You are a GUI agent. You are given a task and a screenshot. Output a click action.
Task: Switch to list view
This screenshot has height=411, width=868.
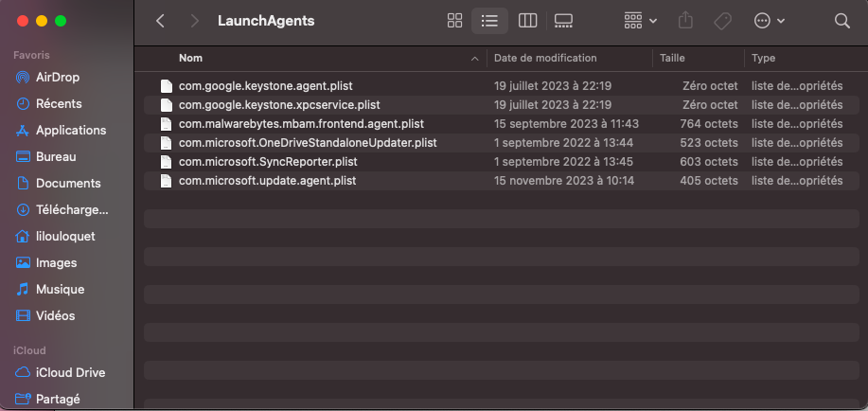pos(489,21)
